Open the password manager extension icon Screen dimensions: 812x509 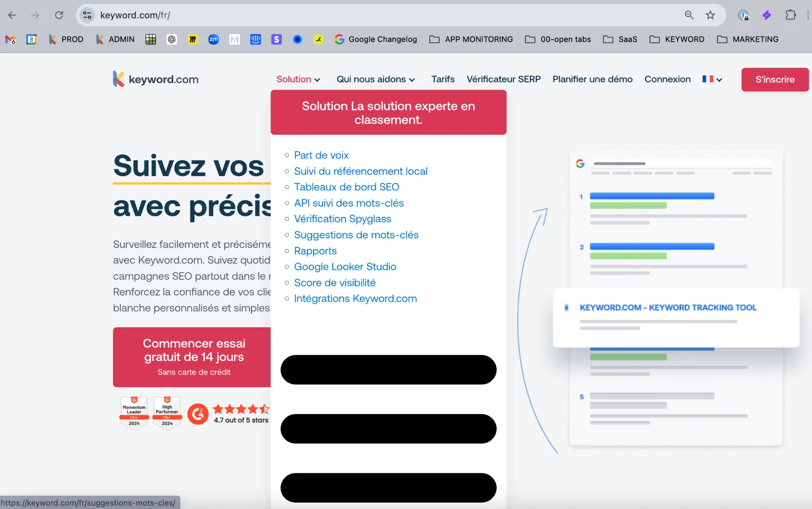point(743,15)
